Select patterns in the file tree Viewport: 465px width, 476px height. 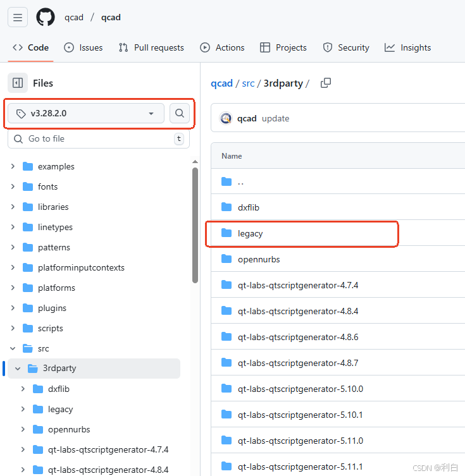click(54, 247)
